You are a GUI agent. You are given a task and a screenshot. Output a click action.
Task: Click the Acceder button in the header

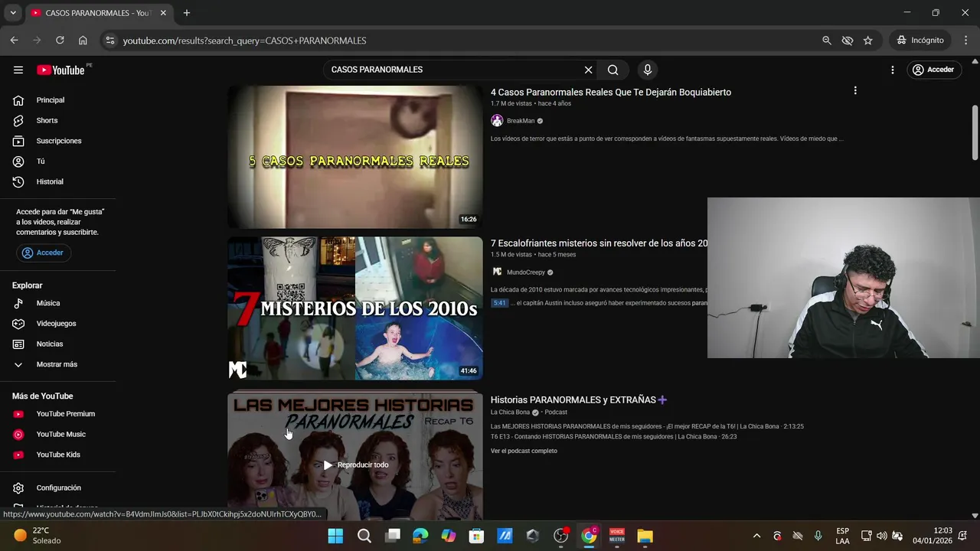click(x=933, y=70)
